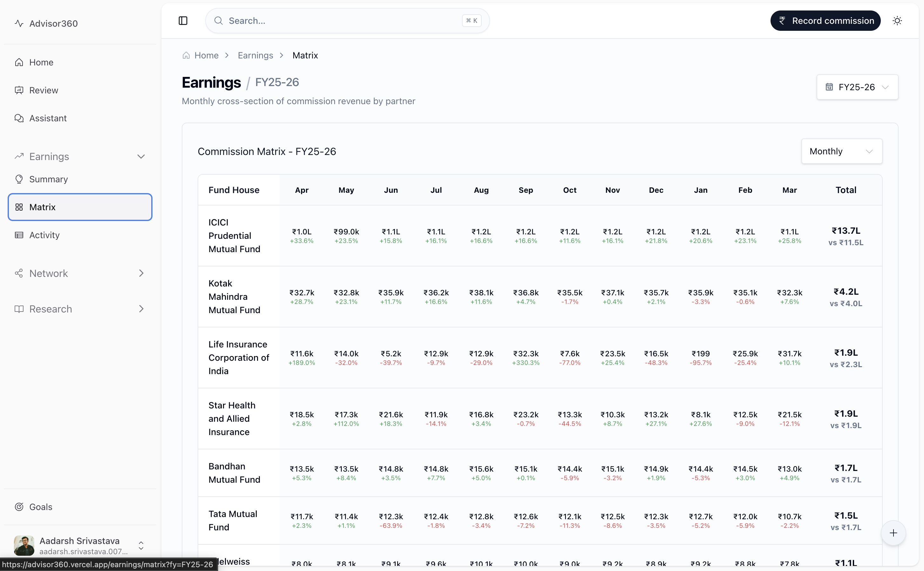Click the Research book icon
The height and width of the screenshot is (571, 924).
tap(19, 309)
